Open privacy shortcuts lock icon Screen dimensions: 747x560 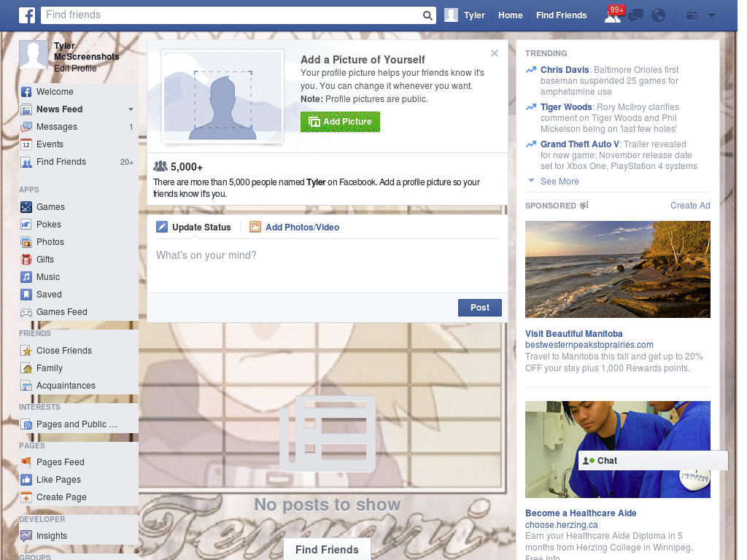click(x=692, y=16)
